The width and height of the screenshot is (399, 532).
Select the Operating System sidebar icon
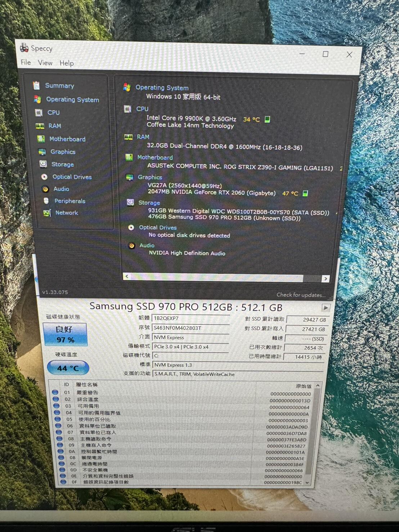[37, 99]
